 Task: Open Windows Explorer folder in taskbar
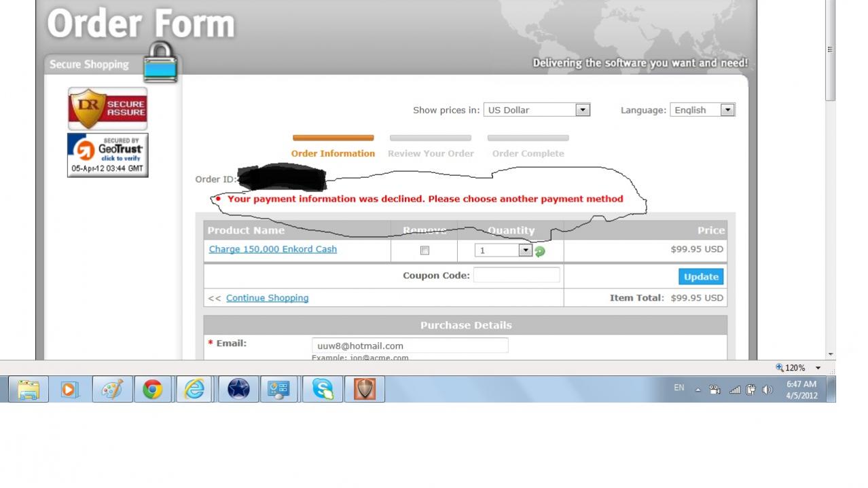(29, 390)
